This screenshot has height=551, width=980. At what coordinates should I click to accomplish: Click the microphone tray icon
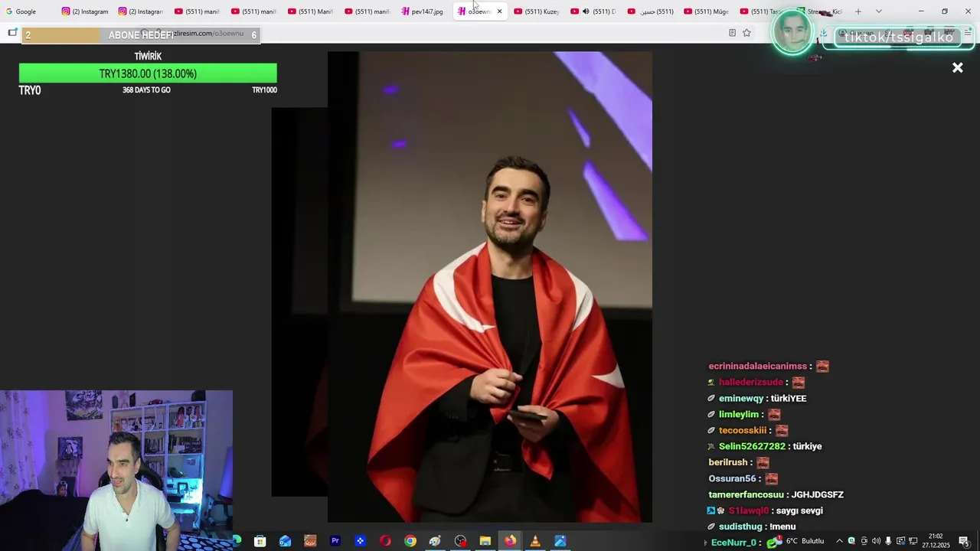pos(888,541)
